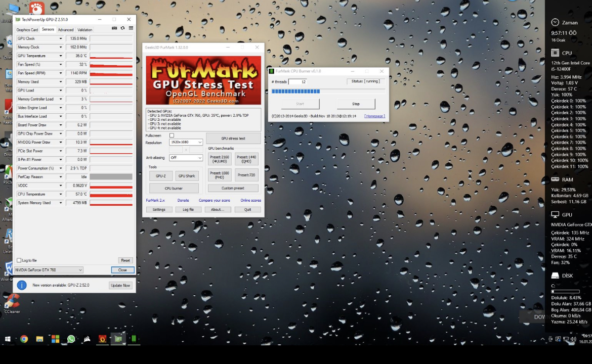The height and width of the screenshot is (364, 592).
Task: Click the CPU Burner Homepage link
Action: [x=374, y=116]
